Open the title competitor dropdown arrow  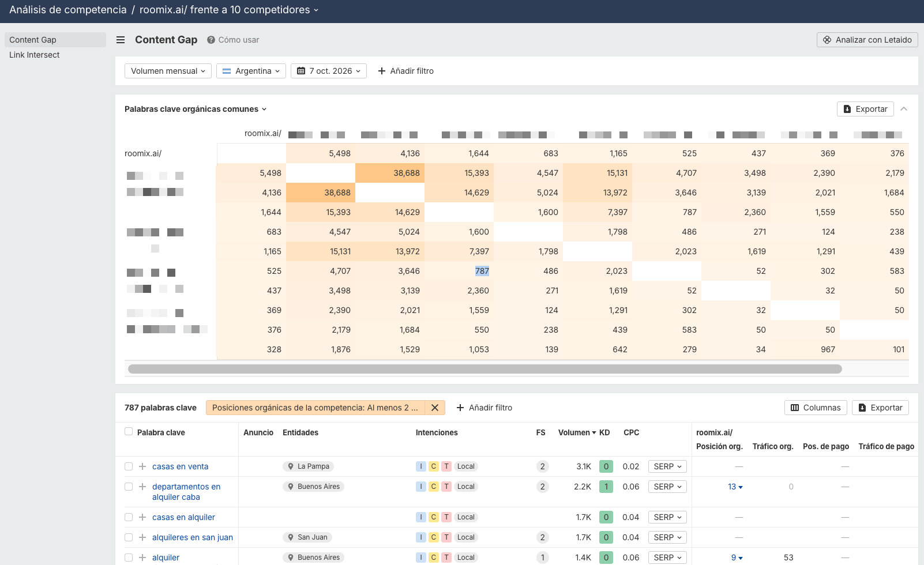click(316, 10)
